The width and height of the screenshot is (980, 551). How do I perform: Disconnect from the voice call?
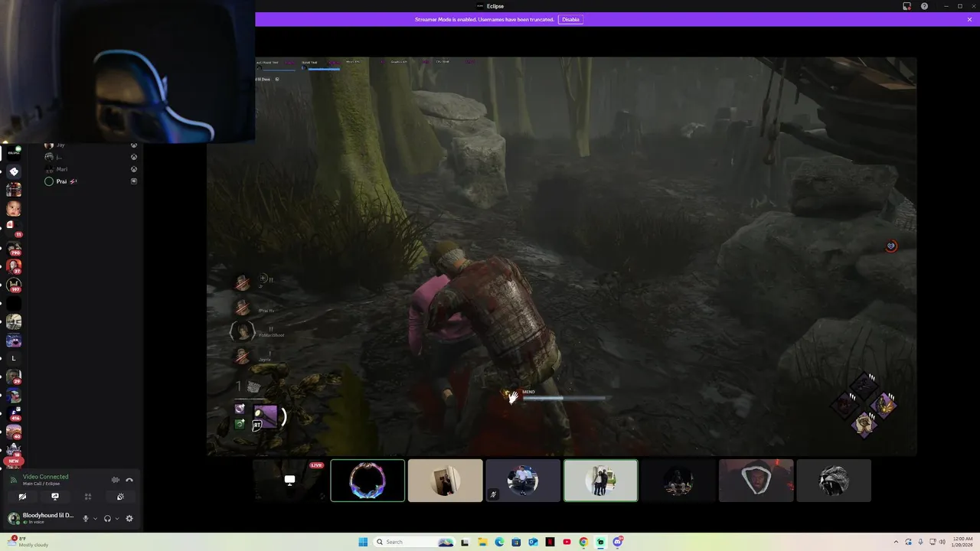129,480
